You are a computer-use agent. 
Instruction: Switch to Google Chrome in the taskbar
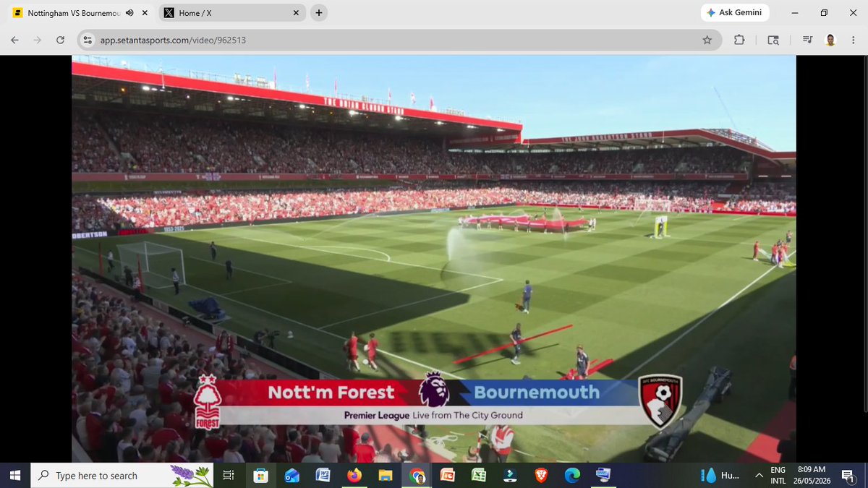417,476
